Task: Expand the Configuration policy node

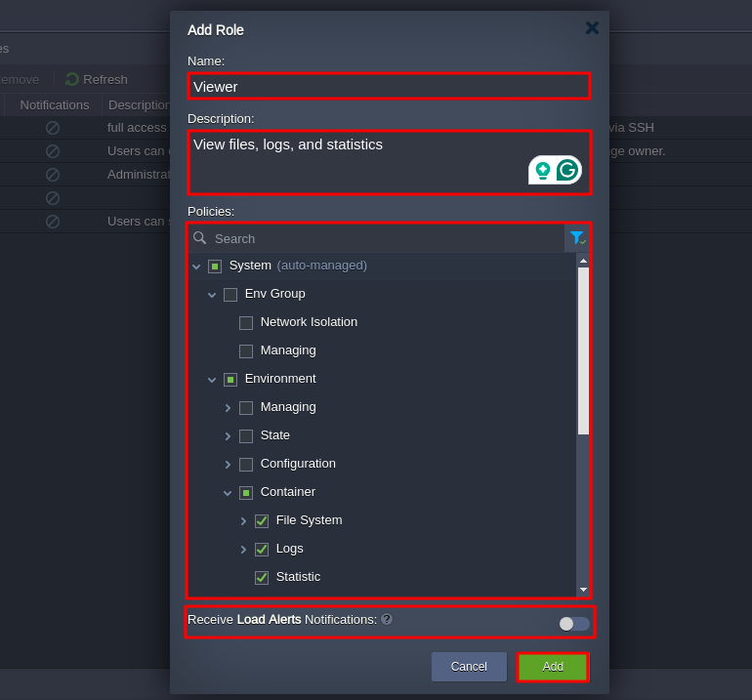Action: click(x=228, y=465)
